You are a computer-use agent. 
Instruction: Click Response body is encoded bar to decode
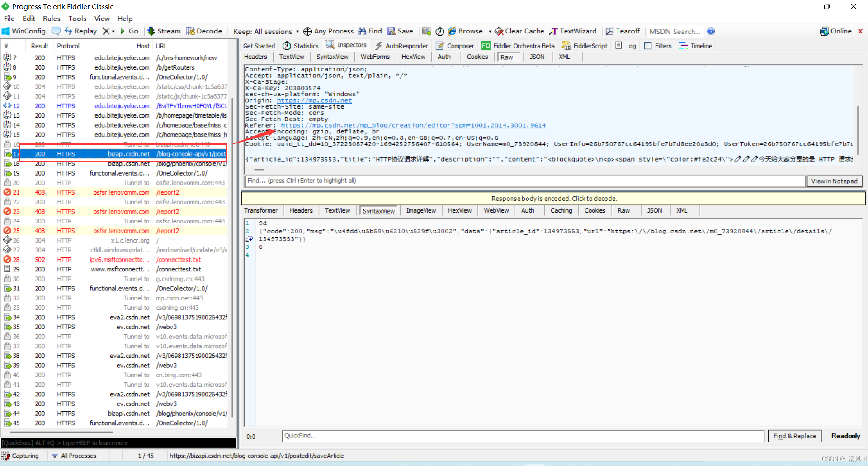point(554,198)
